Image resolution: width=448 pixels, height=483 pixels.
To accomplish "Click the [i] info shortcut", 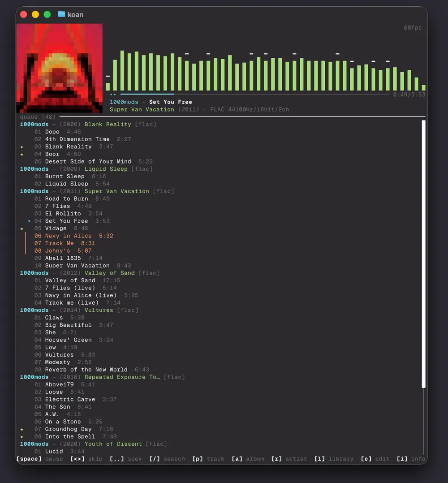I will pos(411,459).
